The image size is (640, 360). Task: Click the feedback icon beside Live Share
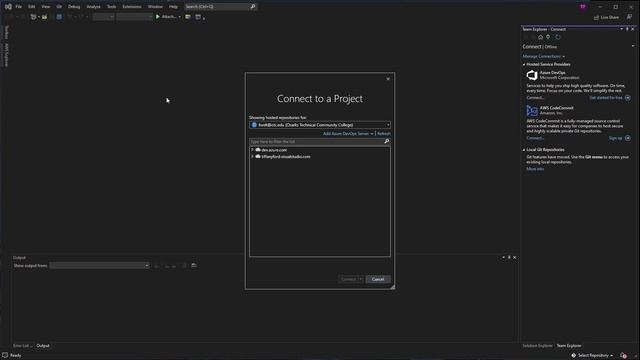coord(629,17)
